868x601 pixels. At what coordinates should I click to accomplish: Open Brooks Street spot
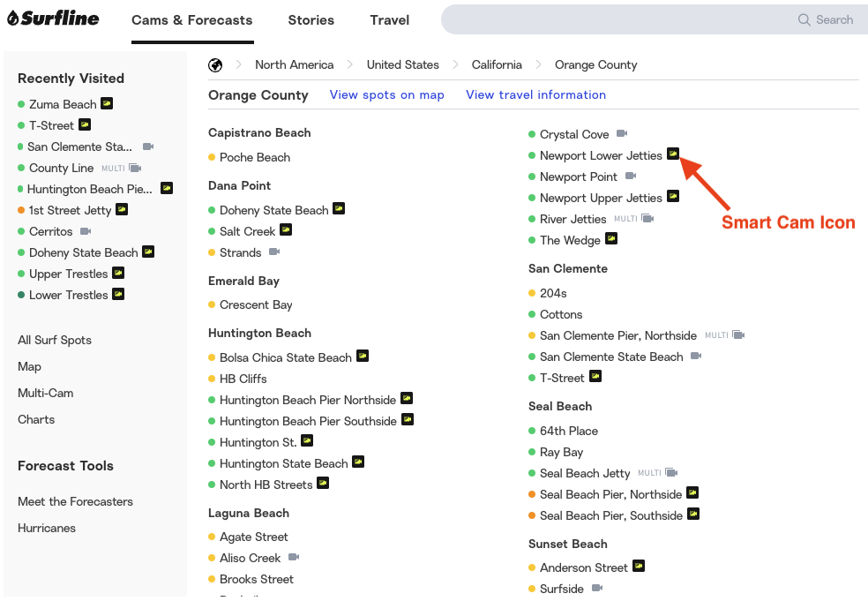[257, 580]
